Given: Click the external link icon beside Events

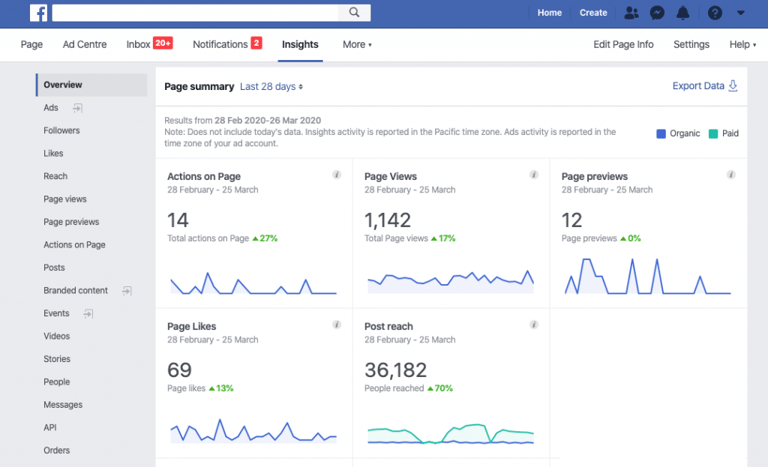Looking at the screenshot, I should (88, 314).
